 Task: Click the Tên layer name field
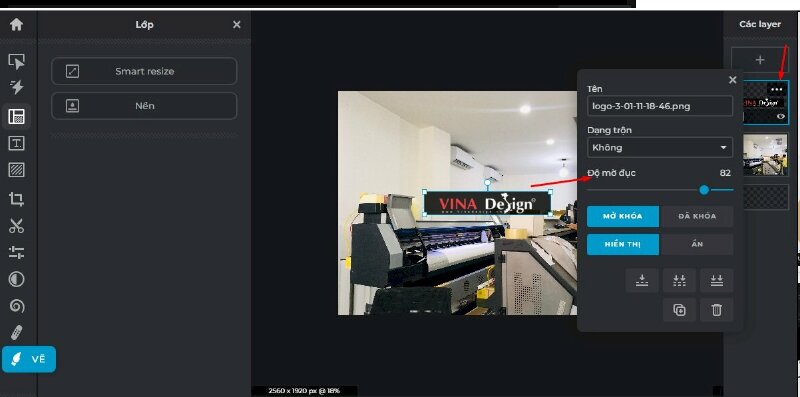pyautogui.click(x=660, y=106)
